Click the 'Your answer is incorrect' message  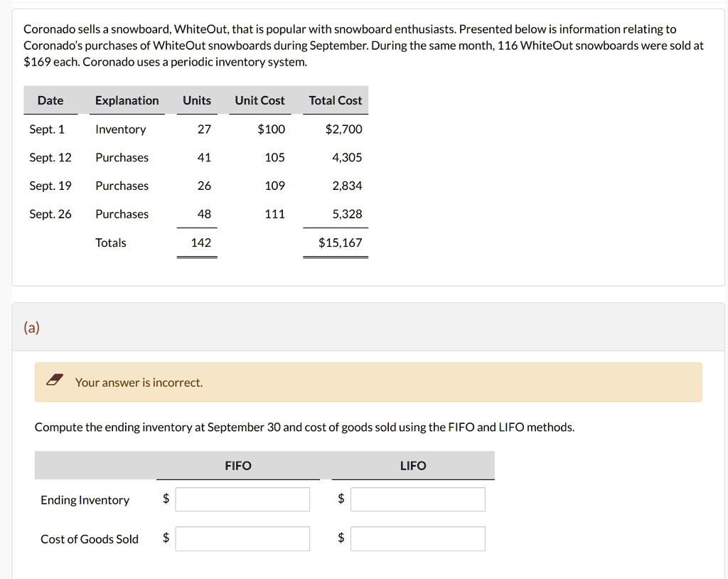(x=139, y=383)
